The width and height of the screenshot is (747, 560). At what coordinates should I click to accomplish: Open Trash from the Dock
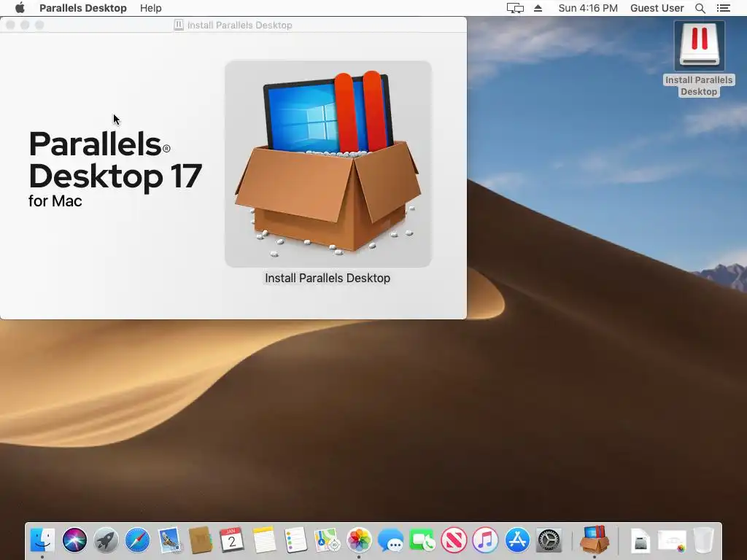(704, 540)
